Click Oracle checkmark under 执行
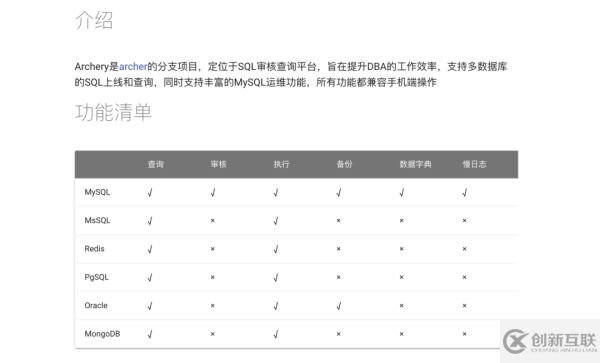The height and width of the screenshot is (363, 600). [x=276, y=306]
